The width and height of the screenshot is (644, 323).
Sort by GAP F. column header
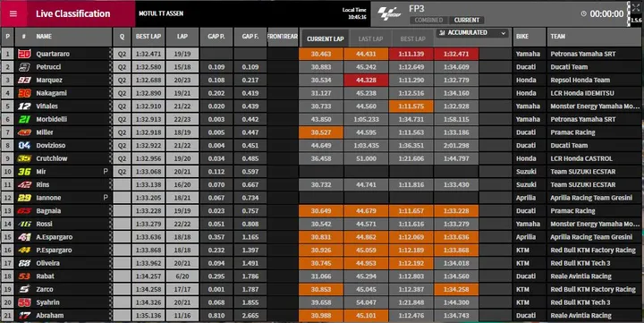(250, 36)
